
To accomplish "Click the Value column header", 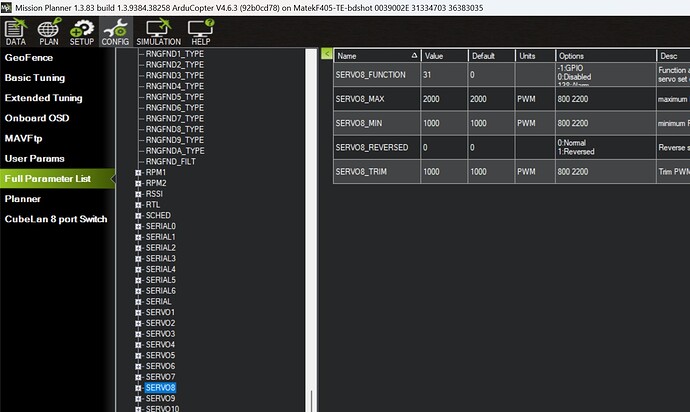I will 444,55.
